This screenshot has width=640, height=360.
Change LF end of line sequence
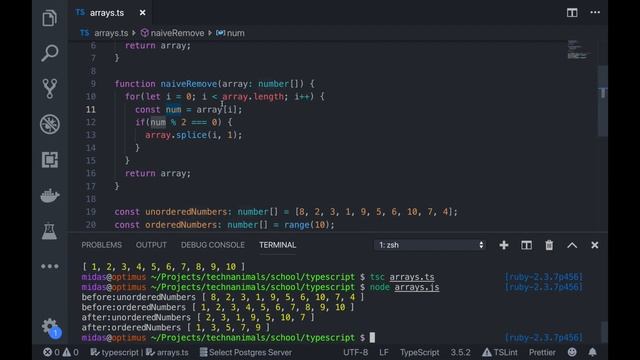click(x=384, y=352)
